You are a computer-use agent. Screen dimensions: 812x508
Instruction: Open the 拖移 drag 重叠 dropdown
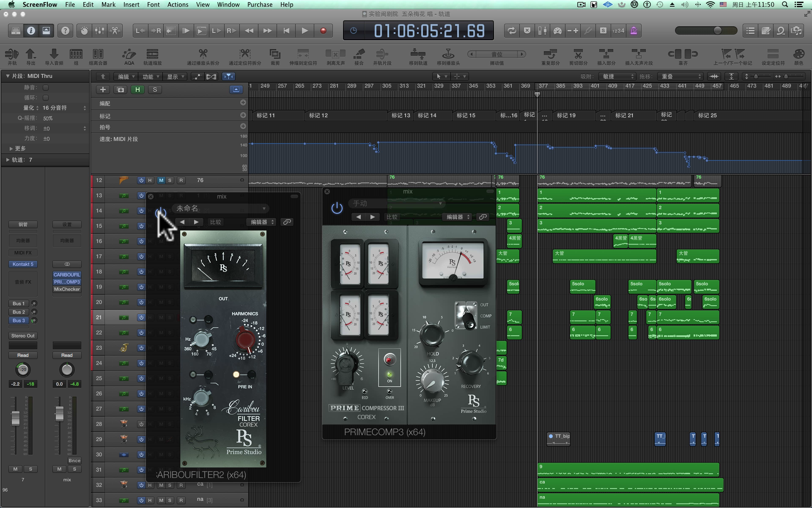pyautogui.click(x=680, y=77)
